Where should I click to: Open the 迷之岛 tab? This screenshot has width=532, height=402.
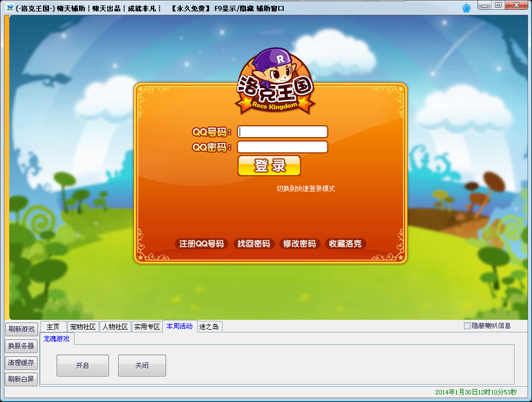[x=209, y=327]
